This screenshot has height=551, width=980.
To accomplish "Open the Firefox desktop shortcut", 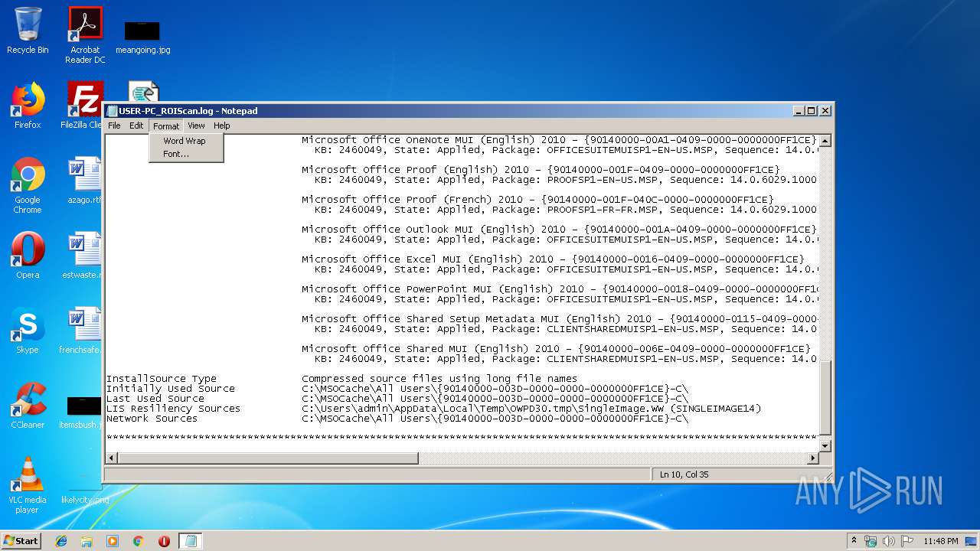I will point(28,106).
